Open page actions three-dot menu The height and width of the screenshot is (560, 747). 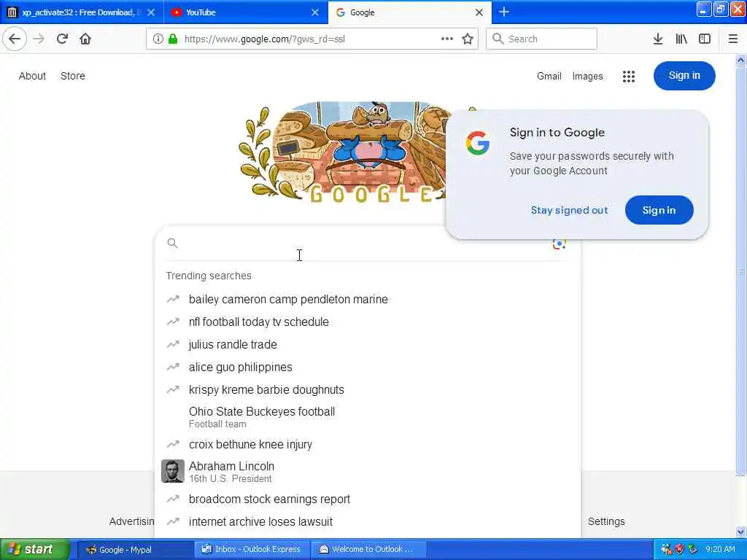click(447, 39)
